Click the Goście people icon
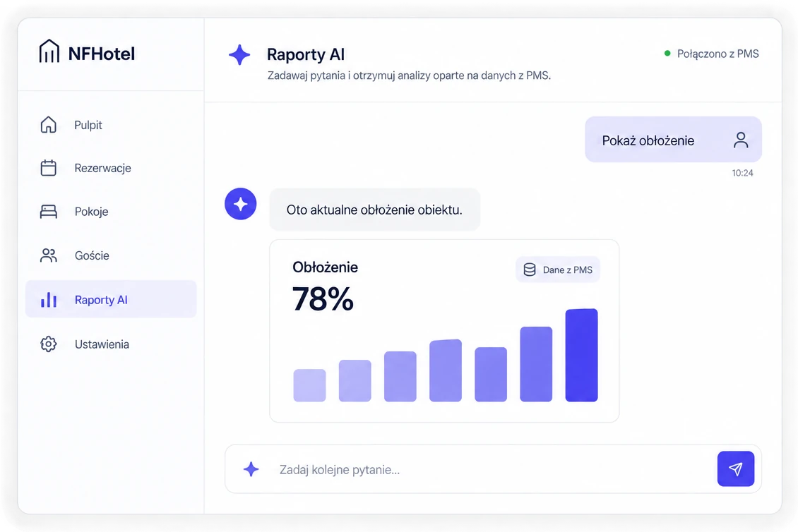798x532 pixels. pyautogui.click(x=48, y=255)
